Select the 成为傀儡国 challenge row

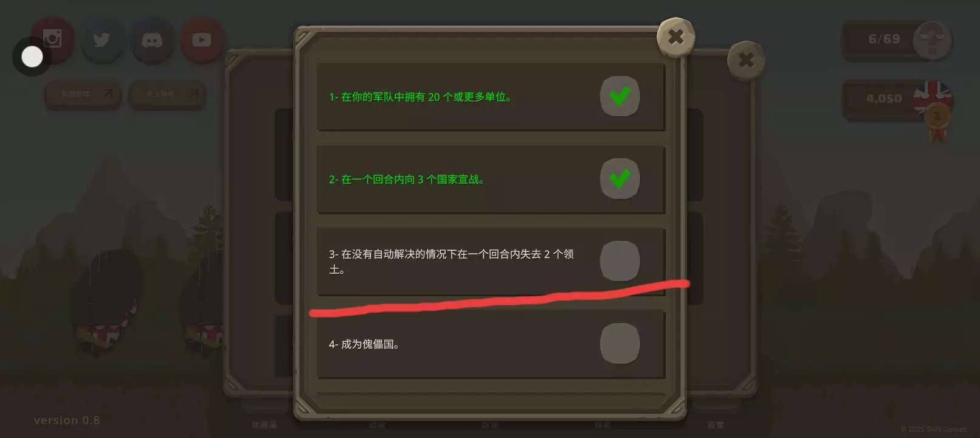[491, 344]
